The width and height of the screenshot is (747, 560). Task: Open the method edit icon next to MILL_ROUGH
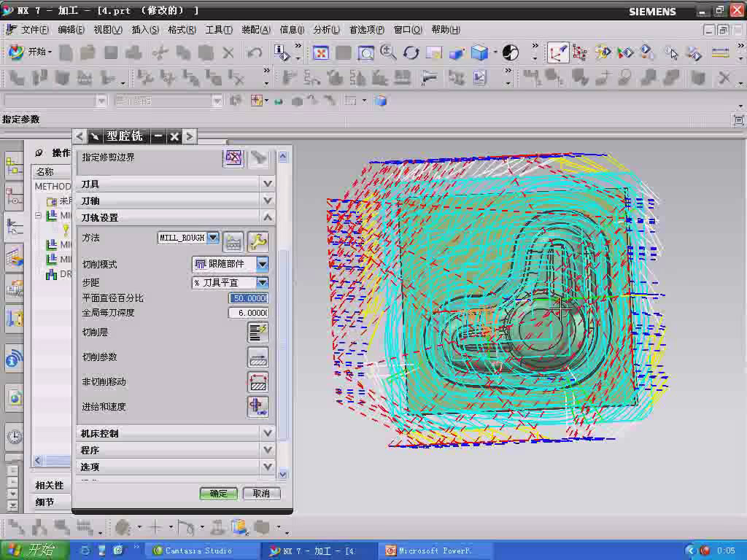233,241
